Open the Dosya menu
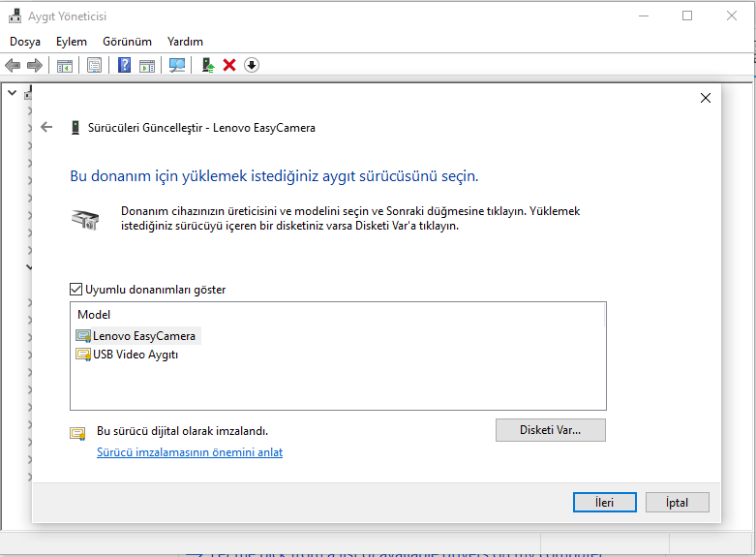The height and width of the screenshot is (557, 756). [25, 42]
